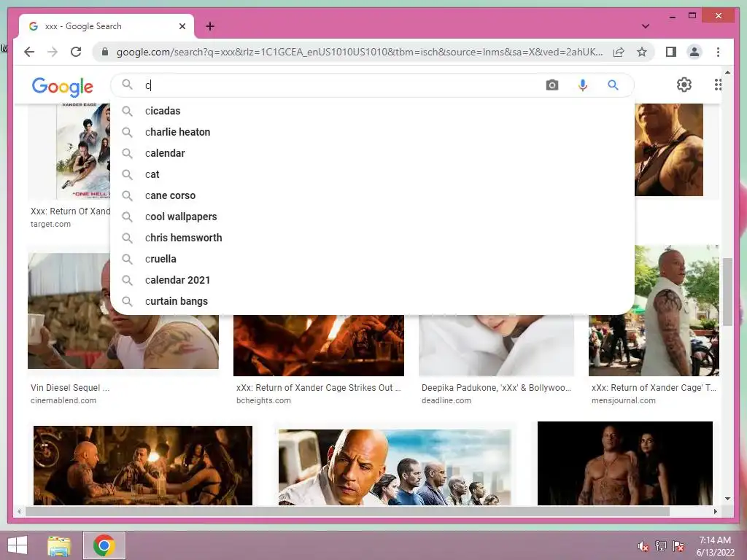
Task: Open Deepika Padukone deadline result caption
Action: (496, 388)
